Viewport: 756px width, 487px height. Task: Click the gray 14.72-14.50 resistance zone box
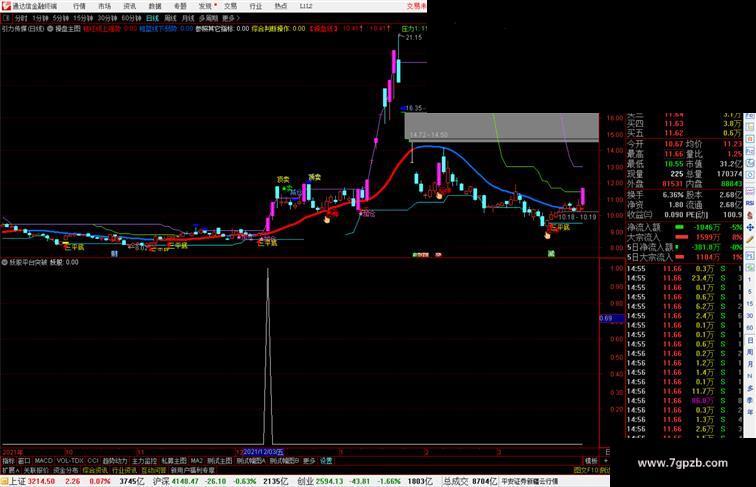coord(501,127)
